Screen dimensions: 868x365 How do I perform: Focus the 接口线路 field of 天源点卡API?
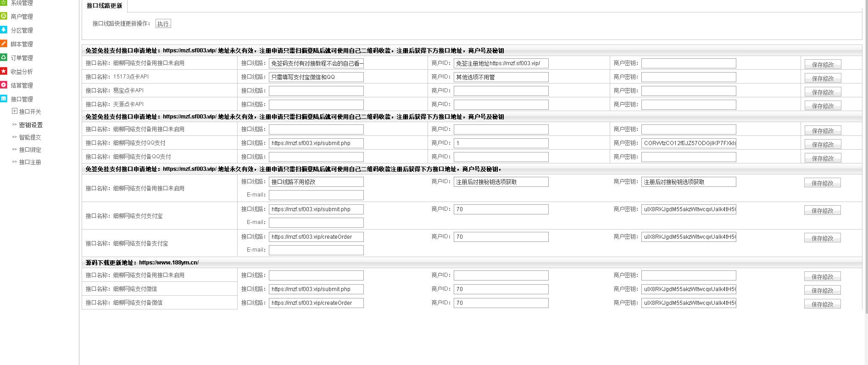tap(316, 105)
